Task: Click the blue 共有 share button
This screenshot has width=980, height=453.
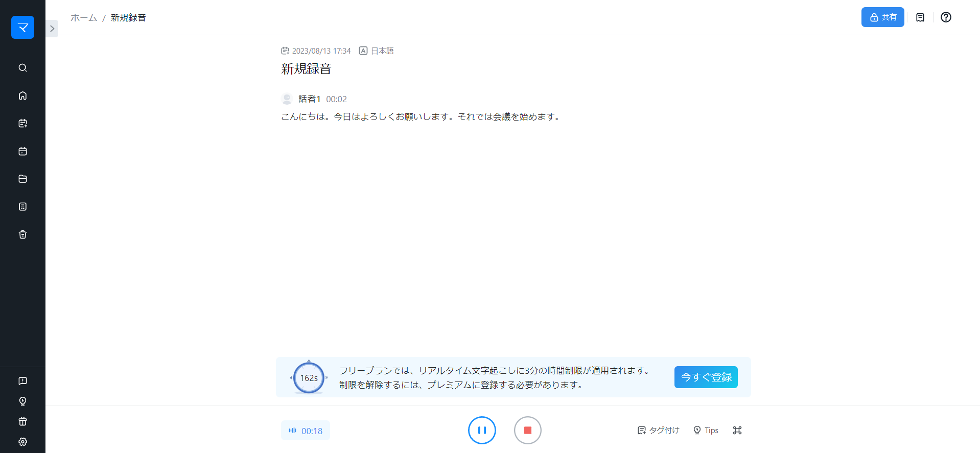Action: pos(882,17)
